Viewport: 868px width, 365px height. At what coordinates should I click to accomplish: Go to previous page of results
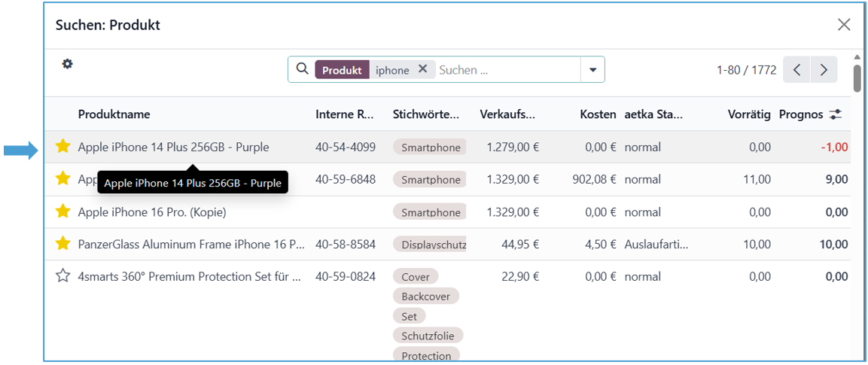796,70
